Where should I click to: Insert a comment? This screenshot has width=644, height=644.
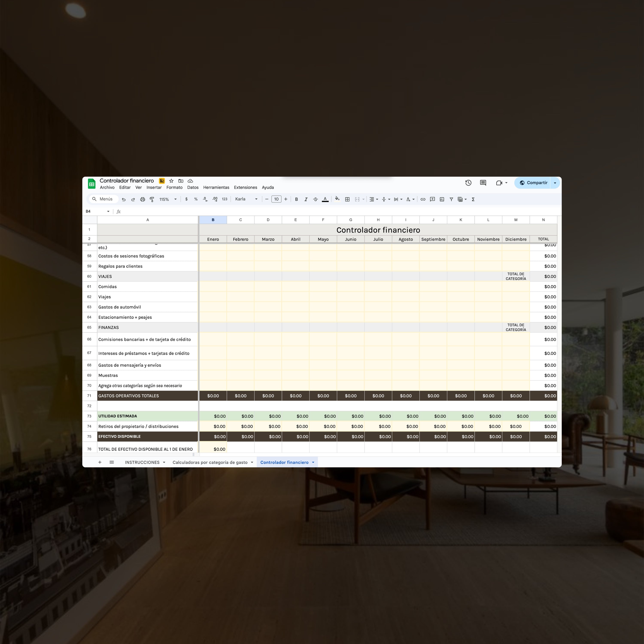pos(432,199)
